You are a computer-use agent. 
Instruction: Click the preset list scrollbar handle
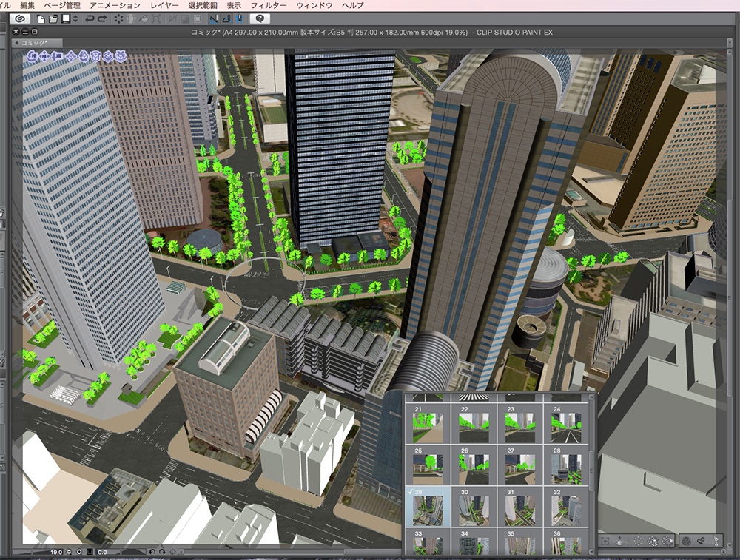click(591, 470)
